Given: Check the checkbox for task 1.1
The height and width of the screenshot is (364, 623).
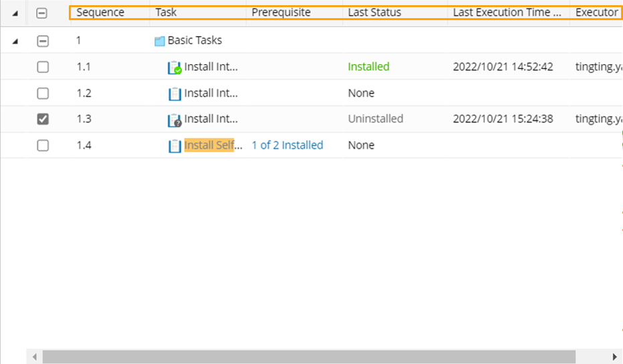Looking at the screenshot, I should (x=43, y=67).
